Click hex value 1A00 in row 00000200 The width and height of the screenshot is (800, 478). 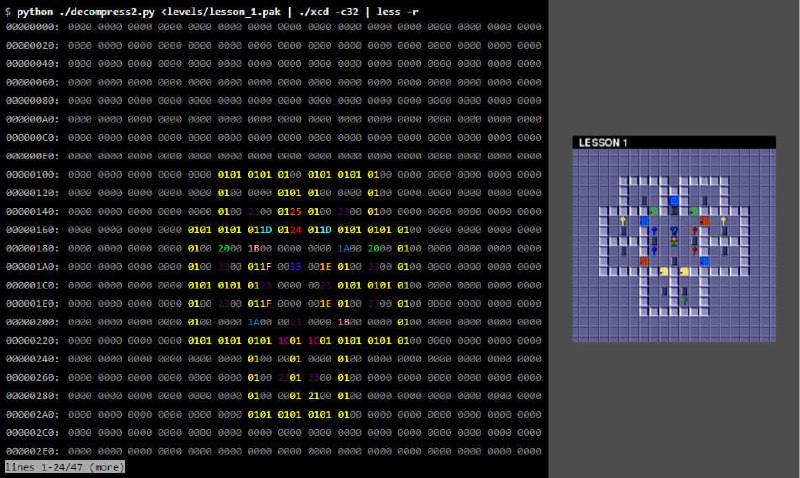(260, 322)
